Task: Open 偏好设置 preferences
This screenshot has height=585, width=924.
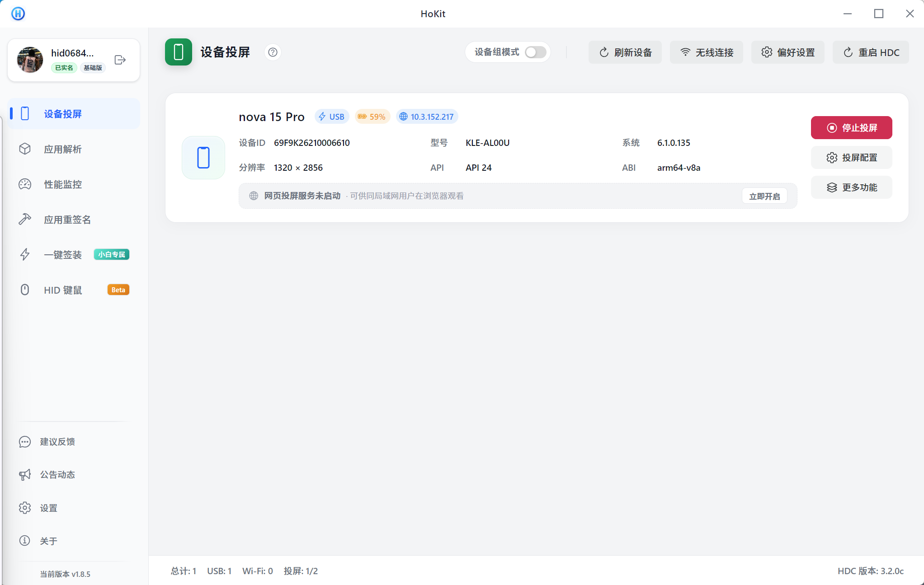Action: pyautogui.click(x=788, y=52)
